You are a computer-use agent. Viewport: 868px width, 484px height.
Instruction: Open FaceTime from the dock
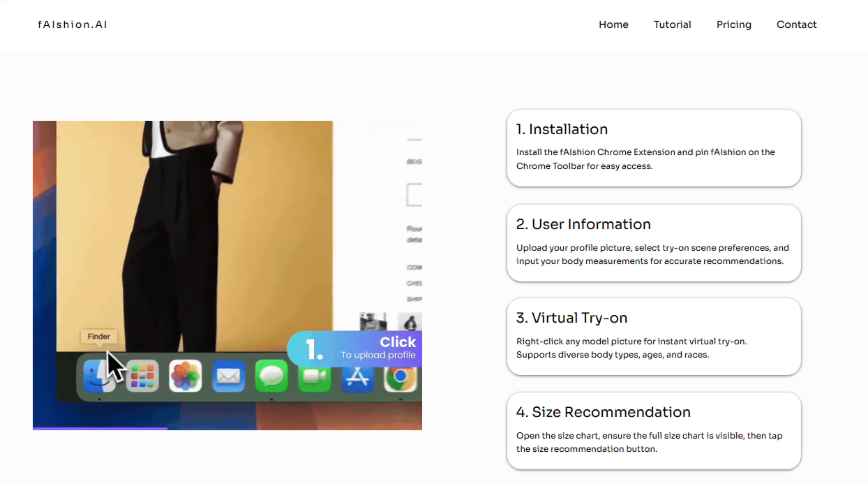(x=314, y=375)
